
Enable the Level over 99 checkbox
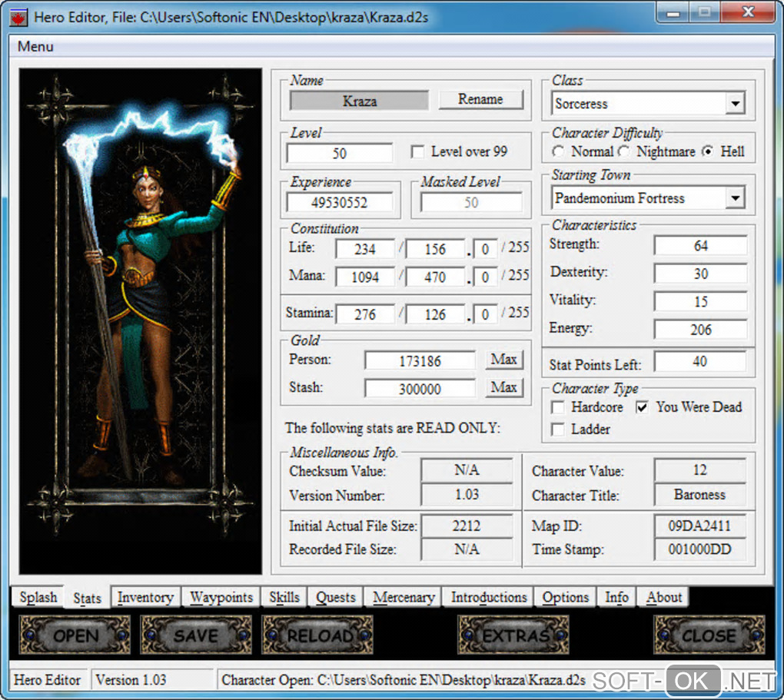pos(417,152)
